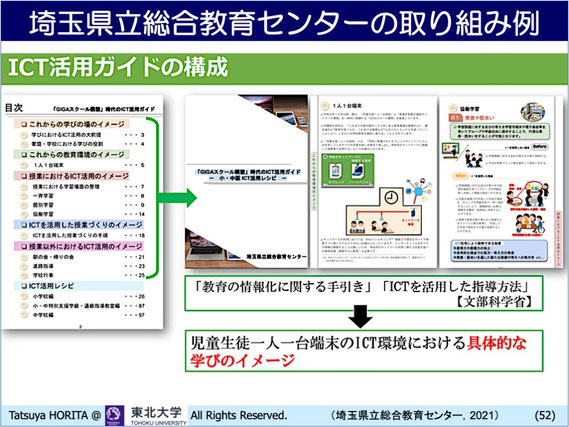This screenshot has width=569, height=427.
Task: Click the laptop icon in green box
Action: (x=358, y=171)
